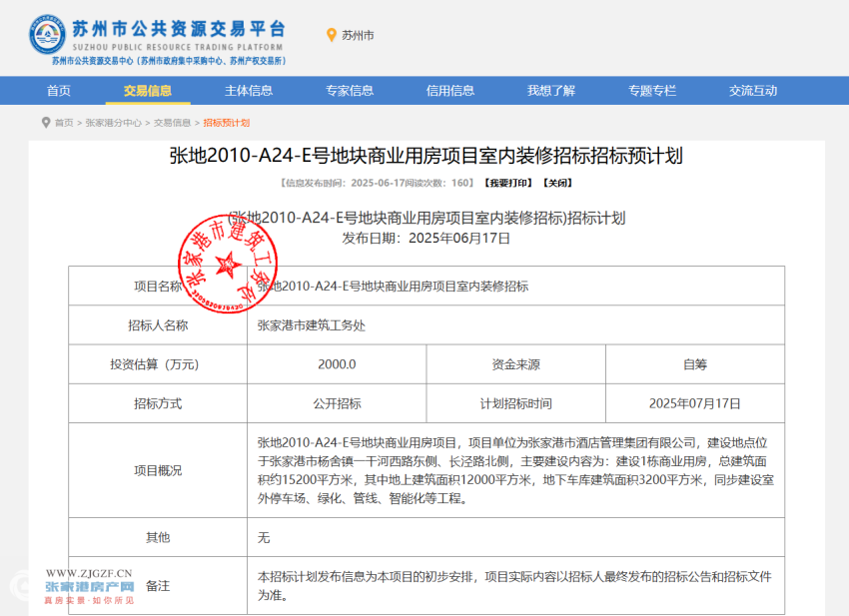This screenshot has height=616, width=849.
Task: Click the 2025年07月17日 planned date value
Action: click(695, 403)
